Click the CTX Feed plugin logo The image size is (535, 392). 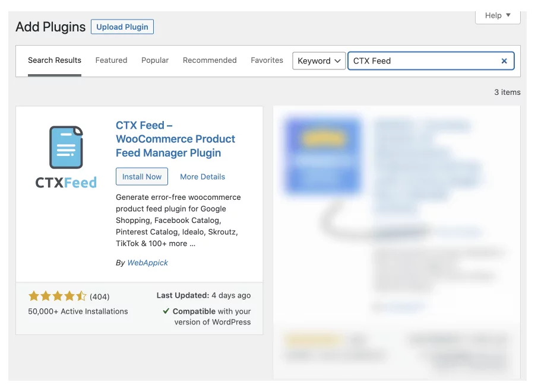(66, 157)
